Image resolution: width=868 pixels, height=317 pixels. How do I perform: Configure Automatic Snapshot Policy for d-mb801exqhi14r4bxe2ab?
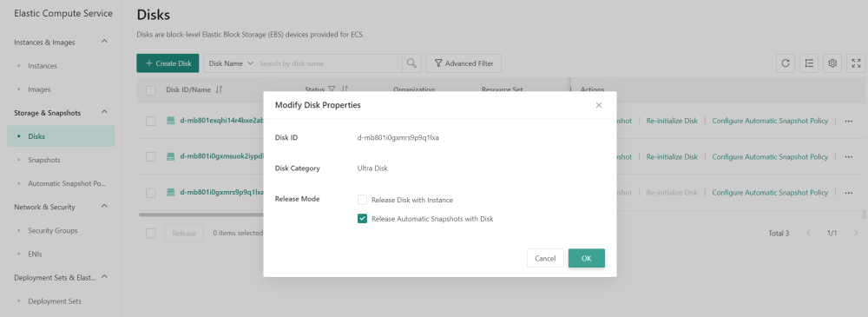point(770,121)
